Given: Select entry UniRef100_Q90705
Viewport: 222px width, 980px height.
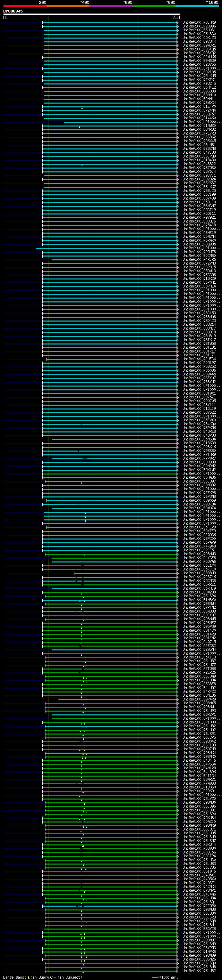Looking at the screenshot, I should [x=199, y=401].
